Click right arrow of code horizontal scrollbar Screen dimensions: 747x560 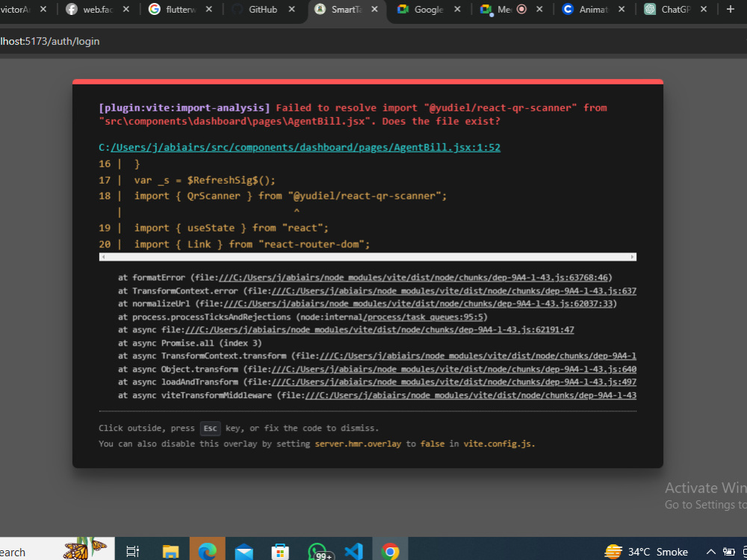tap(633, 257)
